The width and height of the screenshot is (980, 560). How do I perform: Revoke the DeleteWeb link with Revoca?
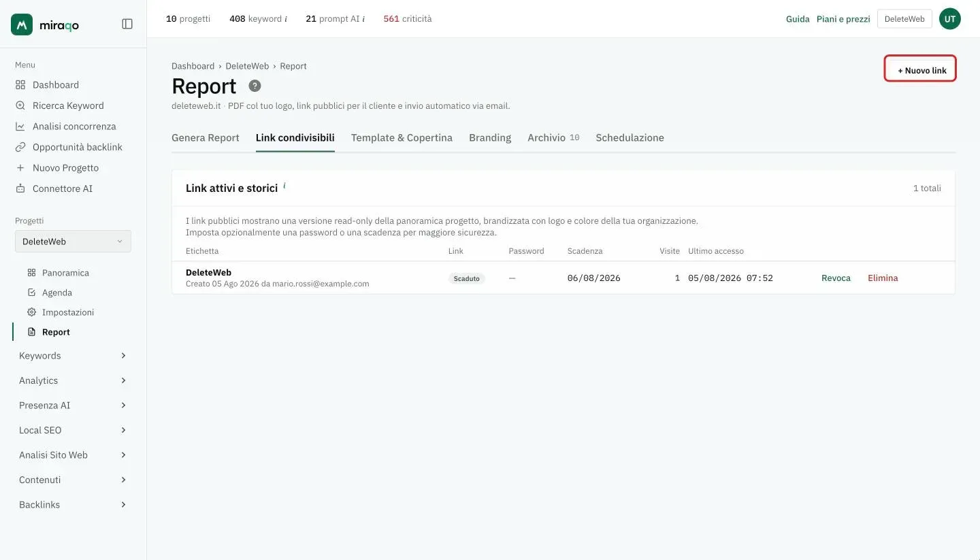tap(836, 278)
